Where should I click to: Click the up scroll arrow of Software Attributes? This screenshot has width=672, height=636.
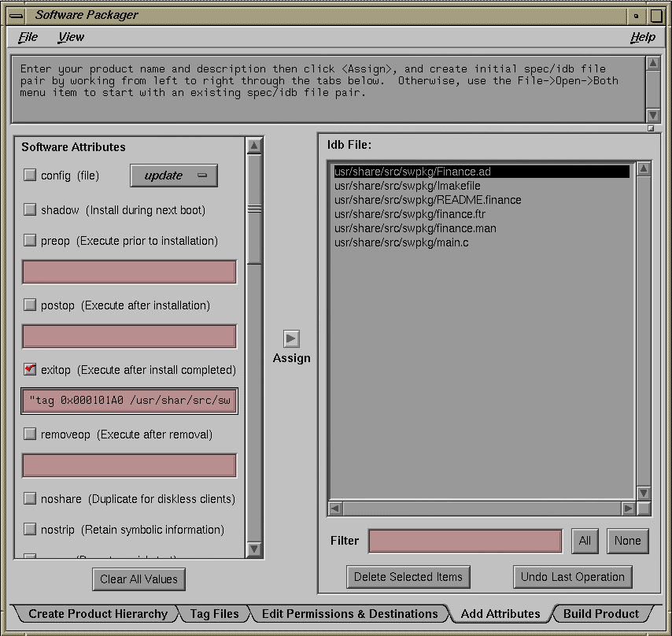coord(253,145)
